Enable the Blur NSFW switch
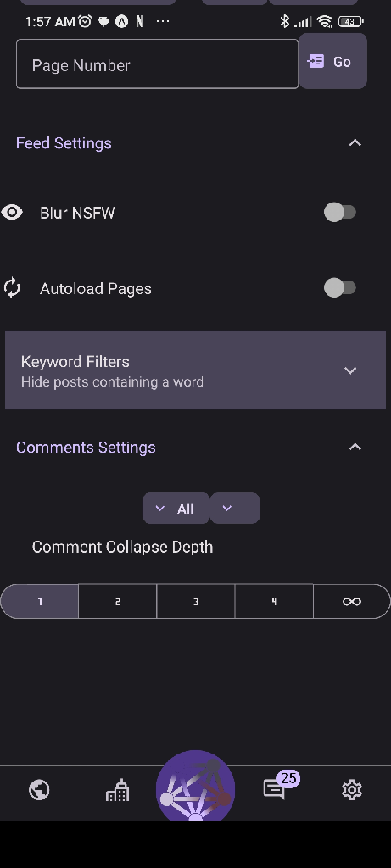Image resolution: width=391 pixels, height=868 pixels. pyautogui.click(x=340, y=212)
